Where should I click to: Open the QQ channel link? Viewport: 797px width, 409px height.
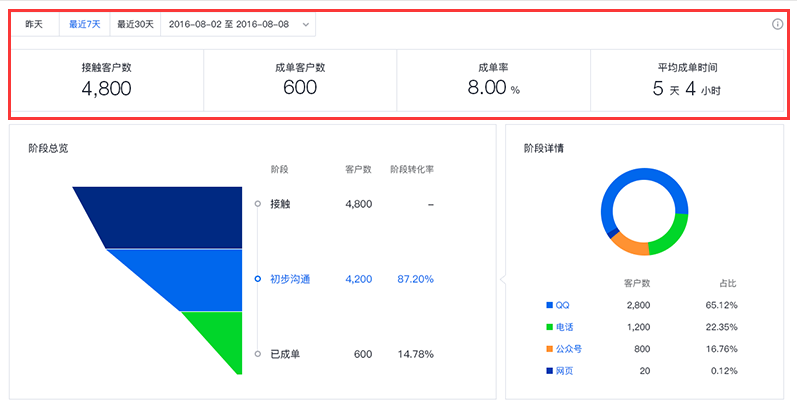563,305
